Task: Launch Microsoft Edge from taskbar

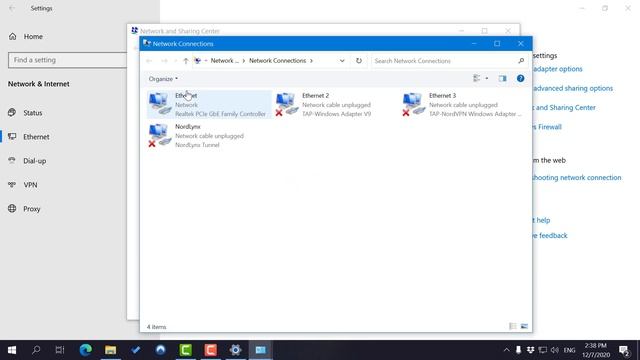Action: (x=86, y=350)
